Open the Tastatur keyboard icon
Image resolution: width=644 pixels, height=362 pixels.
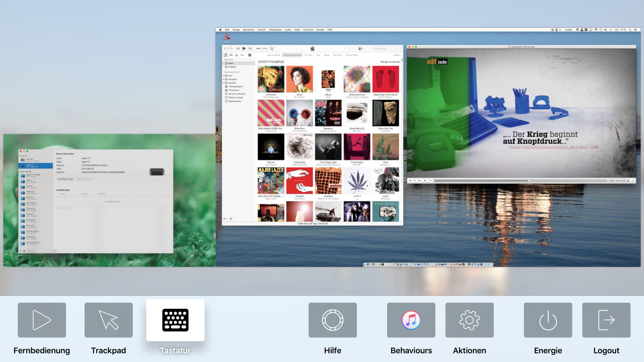coord(175,320)
